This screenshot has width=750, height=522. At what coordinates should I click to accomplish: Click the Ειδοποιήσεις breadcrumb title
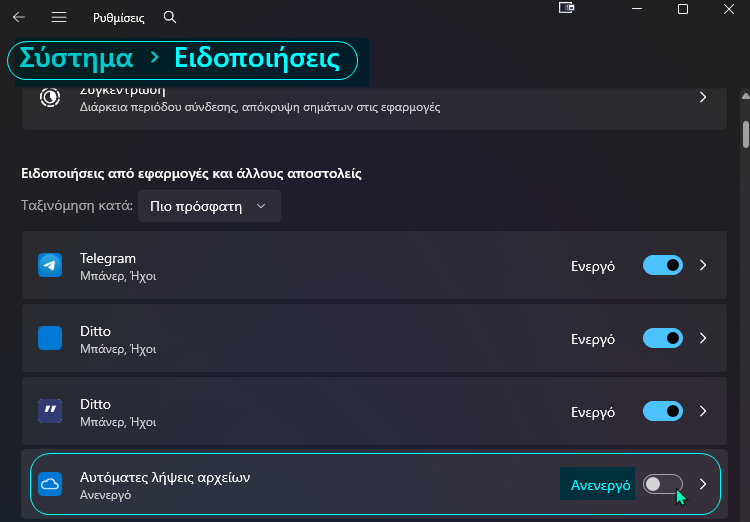pyautogui.click(x=257, y=58)
